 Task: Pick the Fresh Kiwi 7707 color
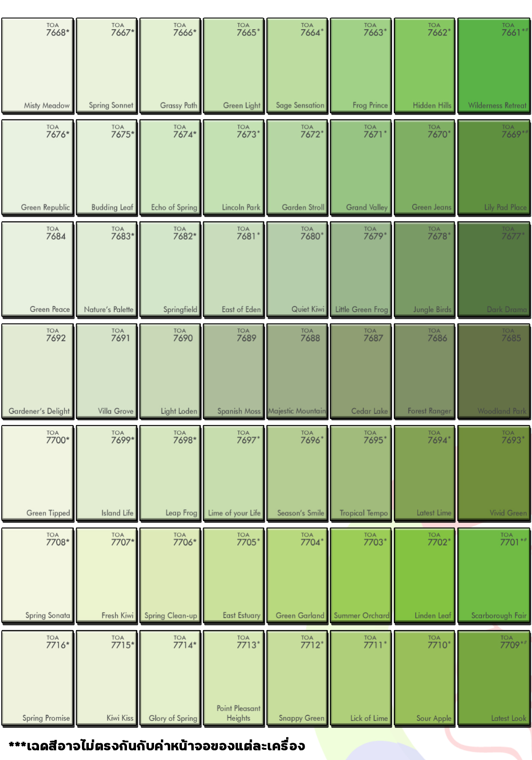(106, 576)
